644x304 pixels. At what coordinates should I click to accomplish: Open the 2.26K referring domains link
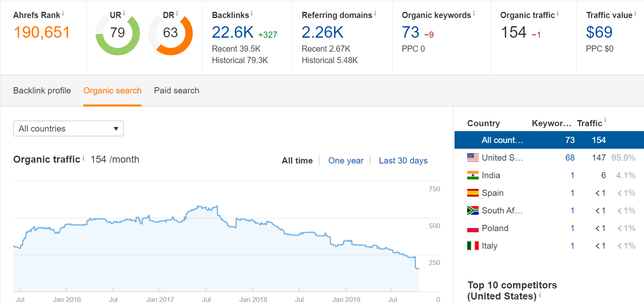[x=322, y=32]
